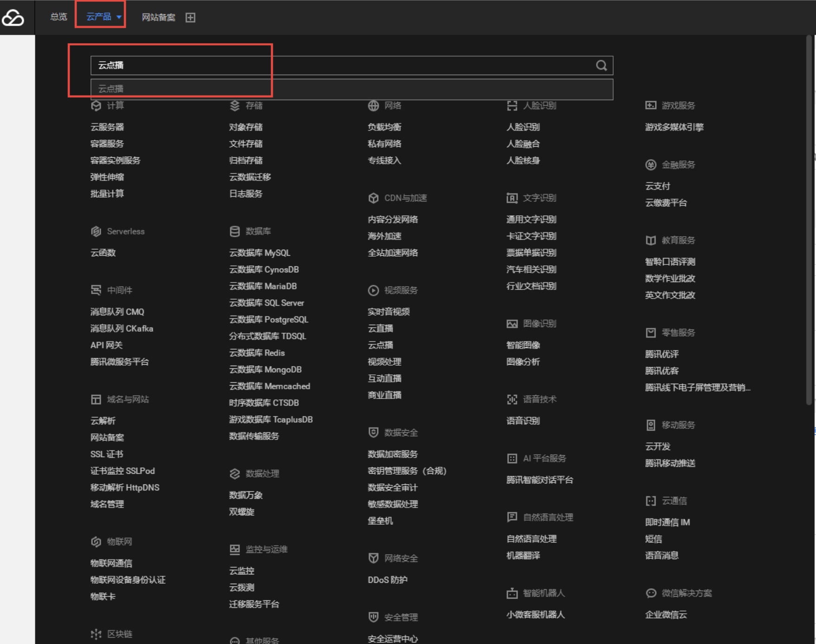Click the 移动服务 category icon
Image resolution: width=816 pixels, height=644 pixels.
pyautogui.click(x=651, y=425)
